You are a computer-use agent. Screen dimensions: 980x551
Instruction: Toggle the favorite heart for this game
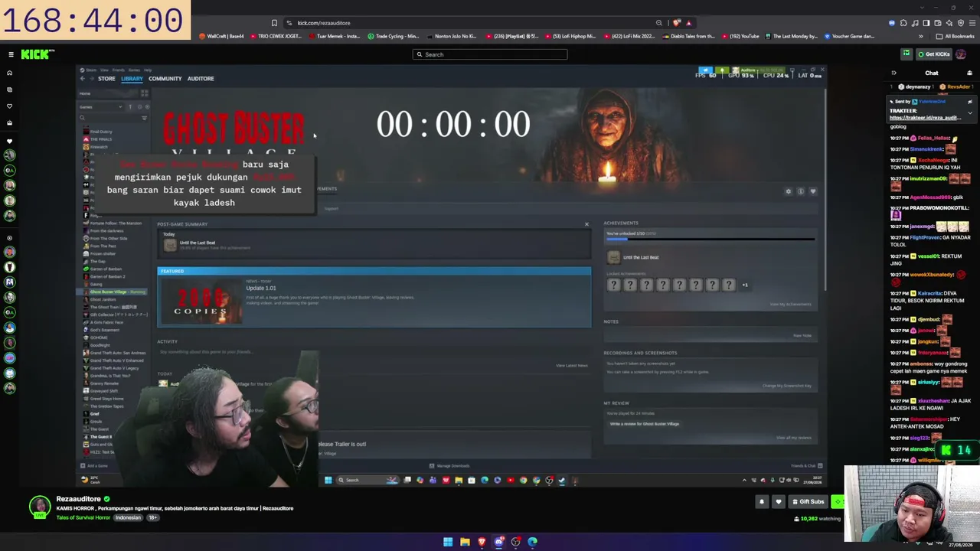(813, 191)
